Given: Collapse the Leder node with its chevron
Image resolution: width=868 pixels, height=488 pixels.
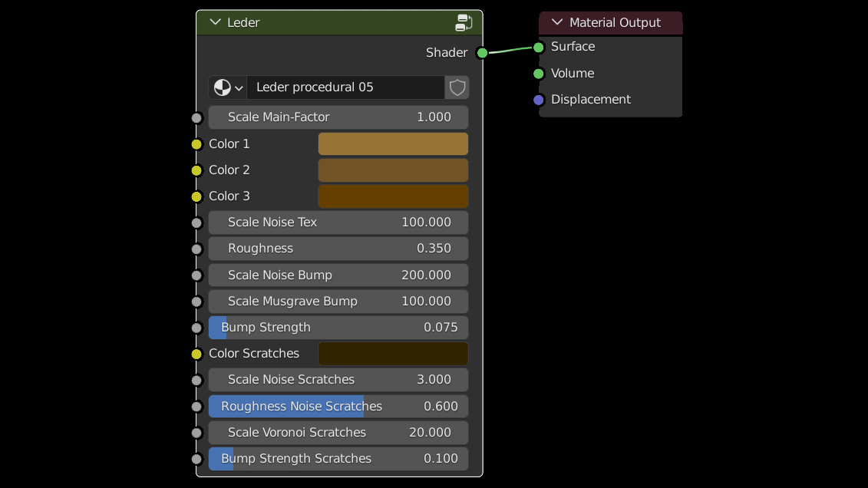Looking at the screenshot, I should [x=215, y=22].
